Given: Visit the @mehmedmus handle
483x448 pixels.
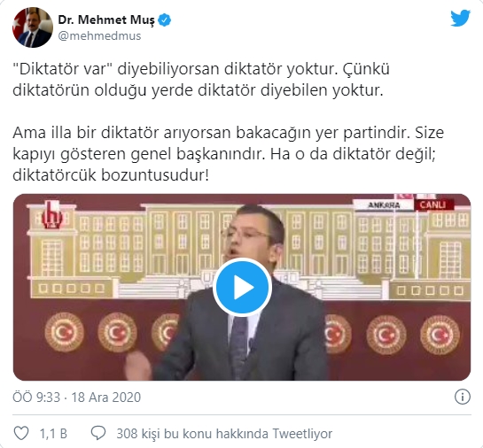Looking at the screenshot, I should tap(99, 36).
